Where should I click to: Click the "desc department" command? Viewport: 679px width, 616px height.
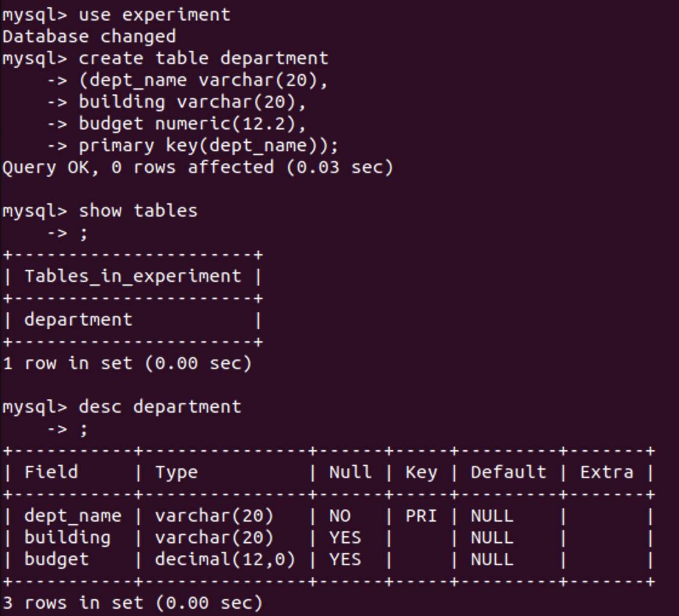coord(160,407)
